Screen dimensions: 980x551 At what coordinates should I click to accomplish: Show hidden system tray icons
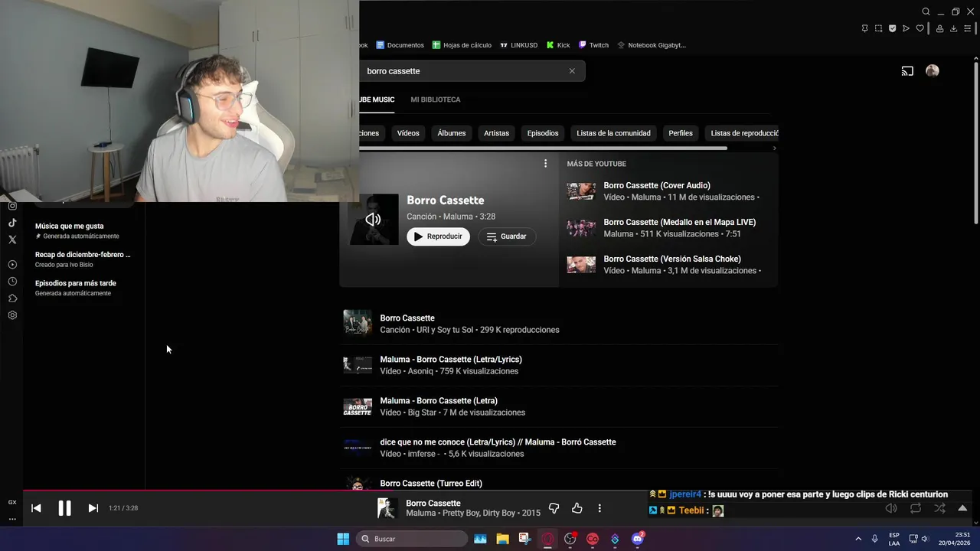pyautogui.click(x=858, y=539)
